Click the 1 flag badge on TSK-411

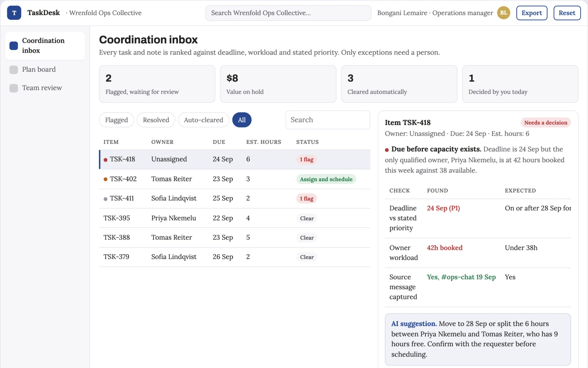point(306,199)
